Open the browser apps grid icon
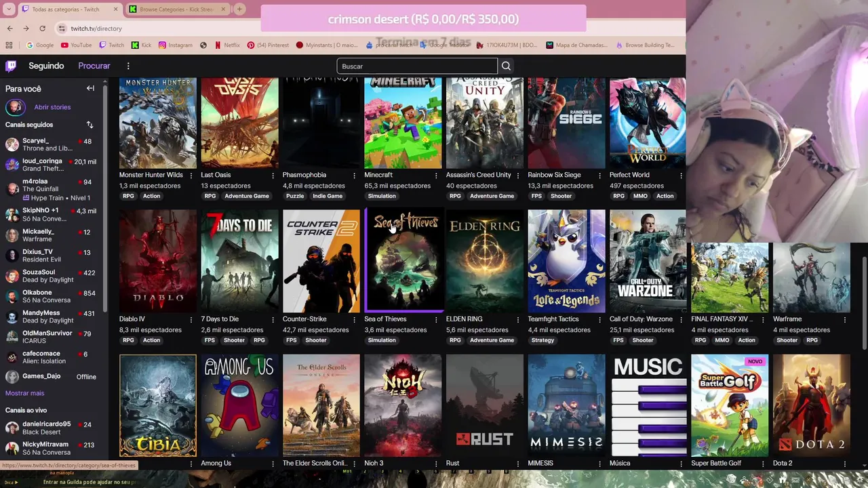Viewport: 868px width, 488px height. [9, 45]
